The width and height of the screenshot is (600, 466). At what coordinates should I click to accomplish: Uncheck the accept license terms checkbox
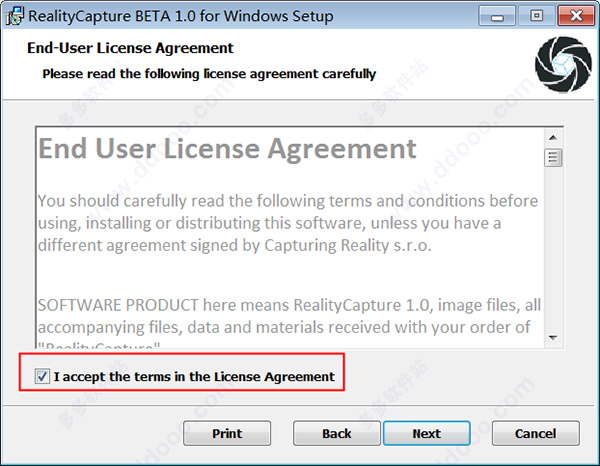click(41, 377)
